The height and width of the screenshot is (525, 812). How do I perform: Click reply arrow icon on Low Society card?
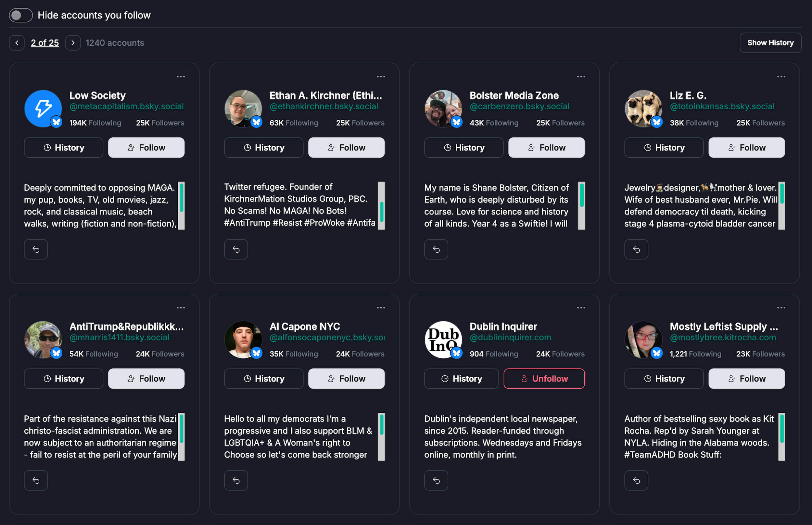click(36, 250)
